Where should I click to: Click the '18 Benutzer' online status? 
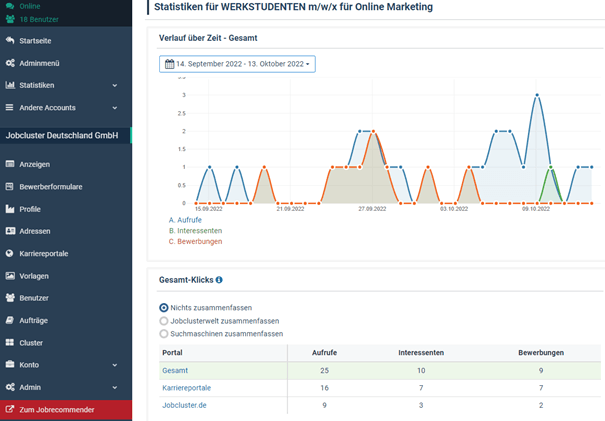[40, 17]
